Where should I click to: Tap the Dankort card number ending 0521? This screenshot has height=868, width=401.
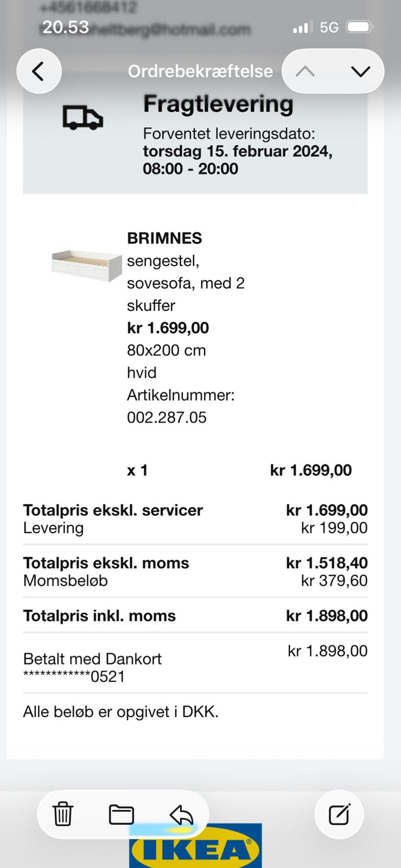(x=74, y=676)
